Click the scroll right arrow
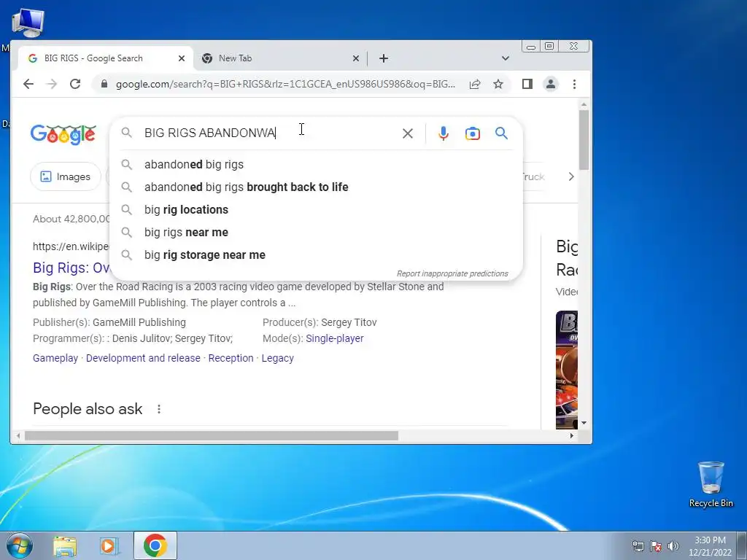This screenshot has height=560, width=747. tap(571, 436)
